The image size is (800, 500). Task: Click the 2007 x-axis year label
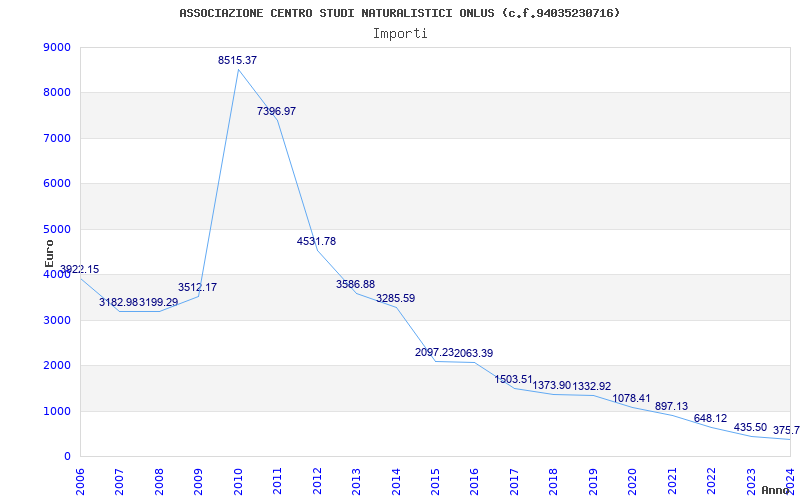click(119, 480)
